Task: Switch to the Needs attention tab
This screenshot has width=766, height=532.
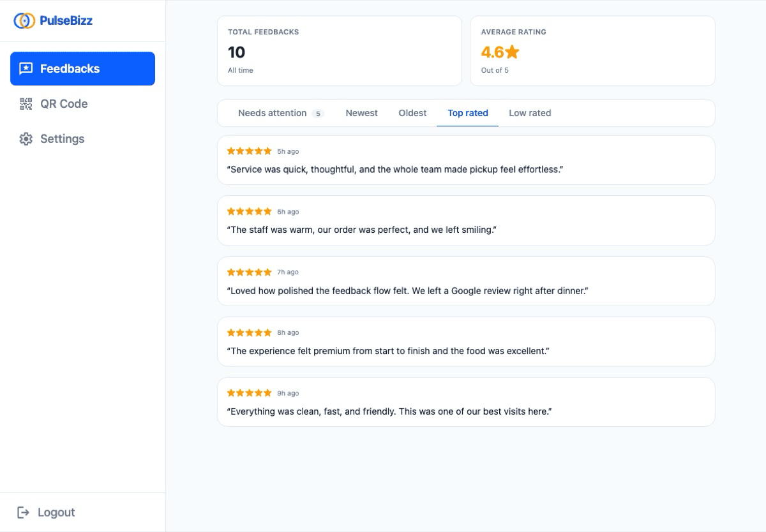Action: pyautogui.click(x=281, y=113)
